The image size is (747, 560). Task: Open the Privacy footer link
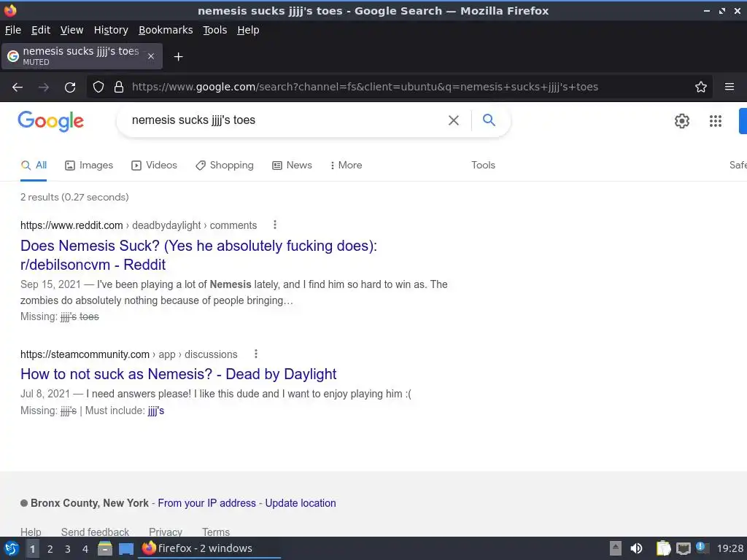point(166,532)
